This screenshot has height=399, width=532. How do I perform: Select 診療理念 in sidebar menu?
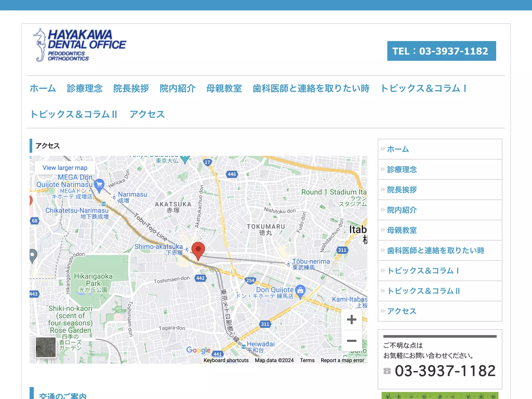[x=440, y=169]
